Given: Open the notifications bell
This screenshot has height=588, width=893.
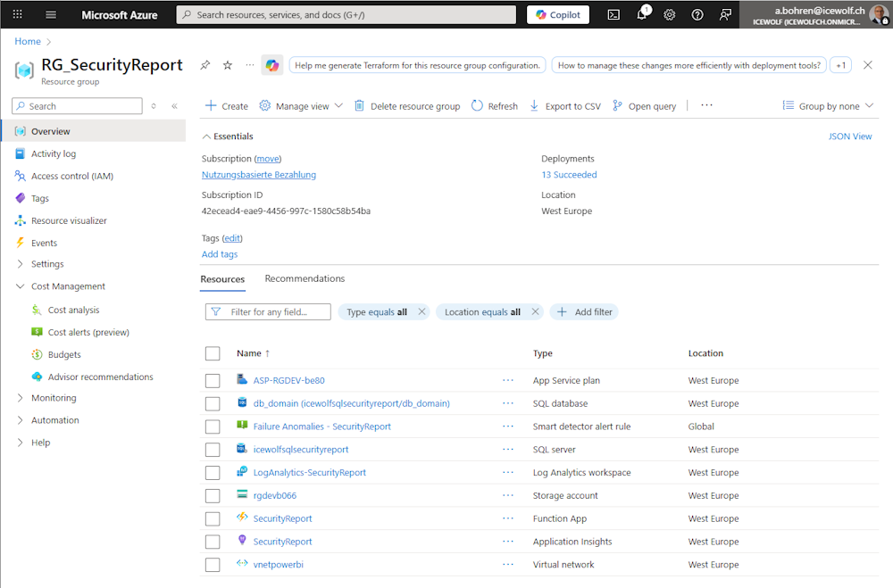Looking at the screenshot, I should coord(641,14).
